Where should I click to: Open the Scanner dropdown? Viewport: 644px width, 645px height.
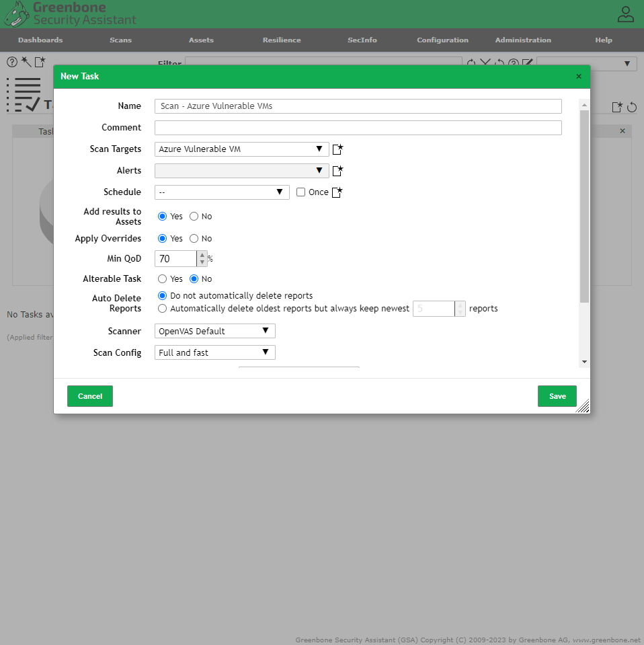pyautogui.click(x=215, y=331)
